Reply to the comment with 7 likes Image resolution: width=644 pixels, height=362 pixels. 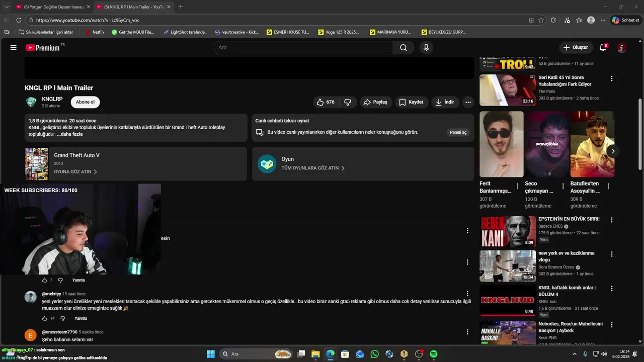(78, 280)
